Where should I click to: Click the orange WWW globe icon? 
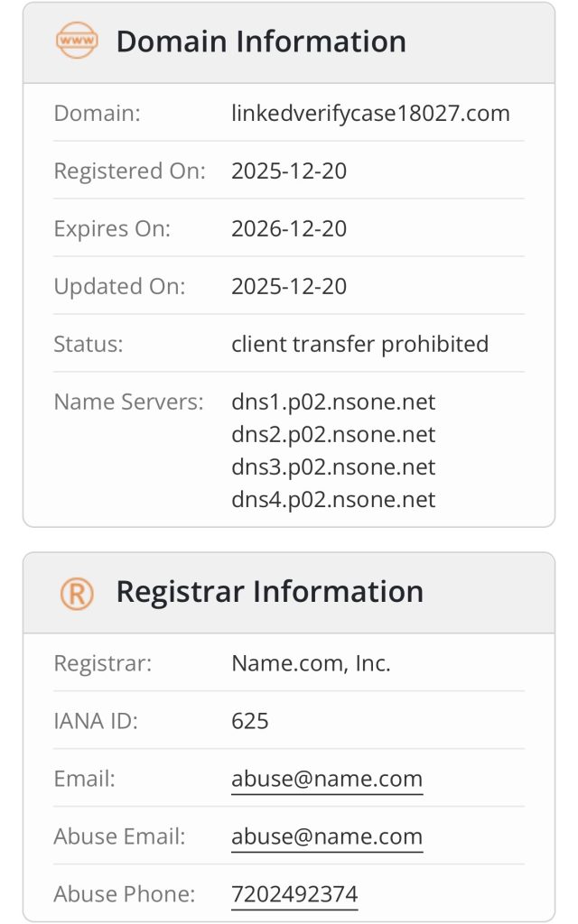77,42
